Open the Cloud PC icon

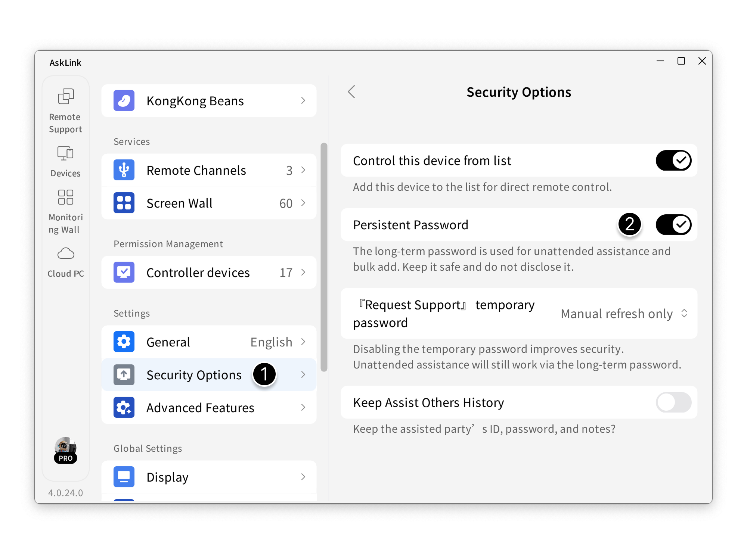coord(66,254)
